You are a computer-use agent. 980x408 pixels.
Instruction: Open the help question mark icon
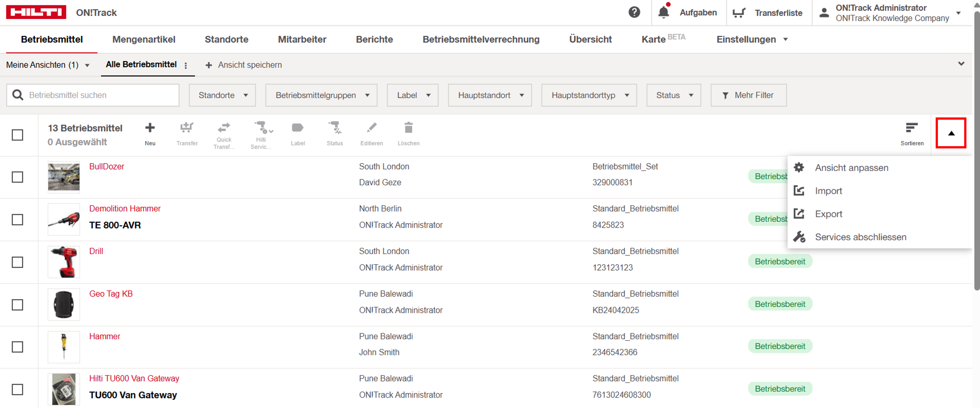pos(634,12)
